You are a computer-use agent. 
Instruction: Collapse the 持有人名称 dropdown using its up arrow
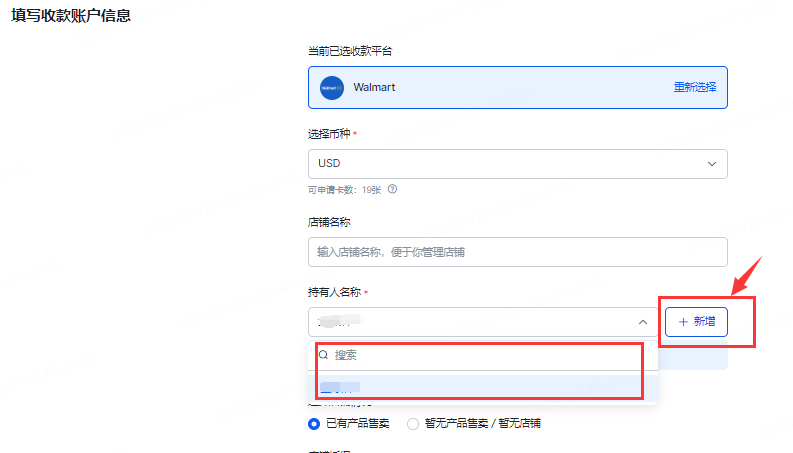(x=642, y=322)
